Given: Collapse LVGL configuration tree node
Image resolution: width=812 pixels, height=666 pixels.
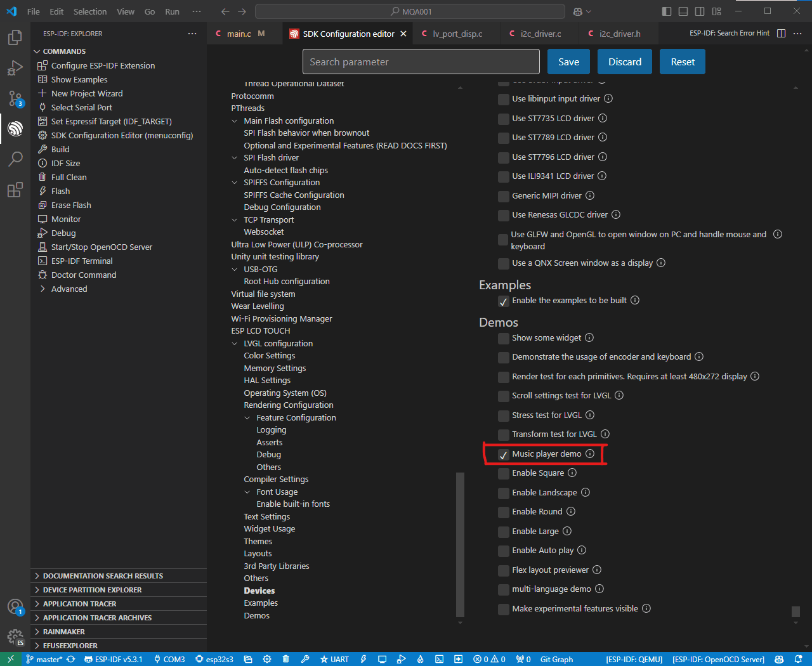Looking at the screenshot, I should [235, 344].
